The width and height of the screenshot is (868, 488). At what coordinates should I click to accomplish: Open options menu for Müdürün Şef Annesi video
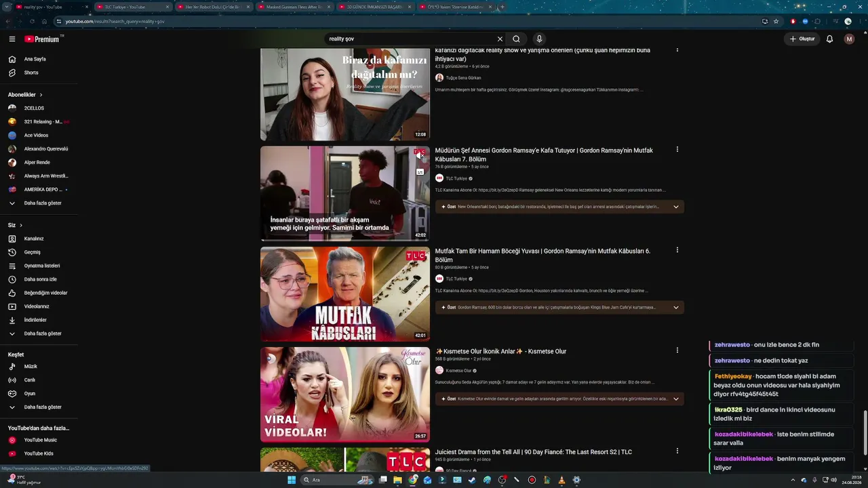coord(677,150)
